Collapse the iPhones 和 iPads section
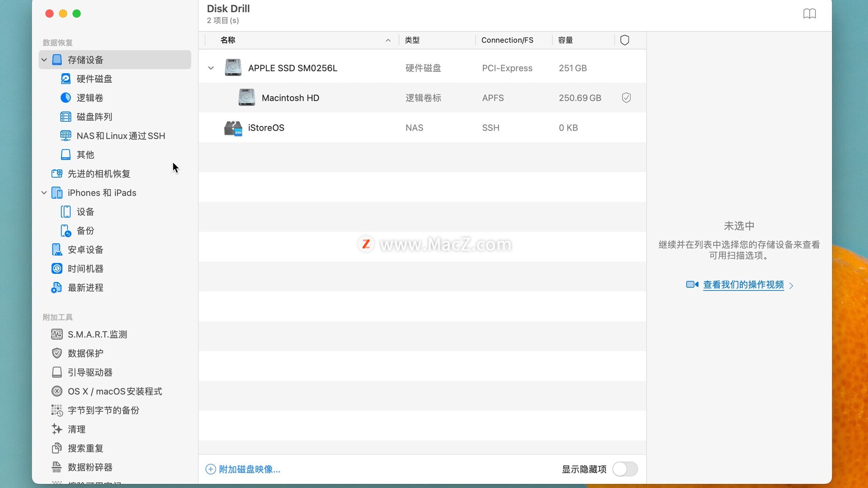Image resolution: width=868 pixels, height=488 pixels. point(44,193)
